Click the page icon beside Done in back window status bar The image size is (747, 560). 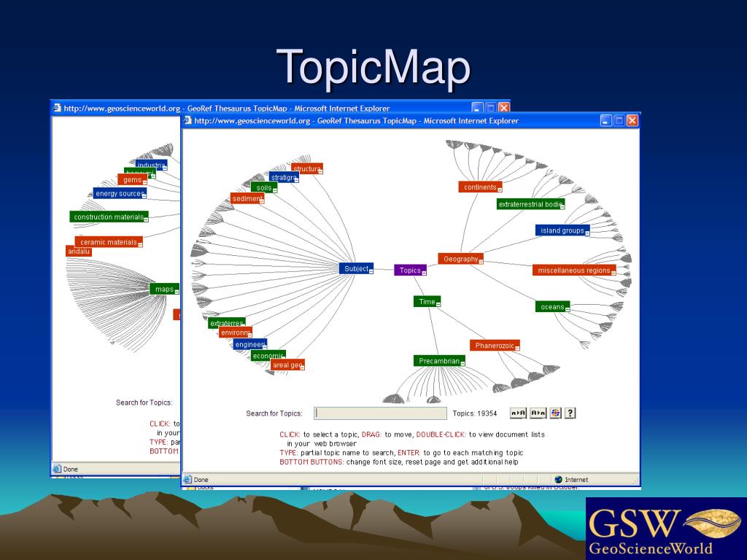[x=58, y=469]
